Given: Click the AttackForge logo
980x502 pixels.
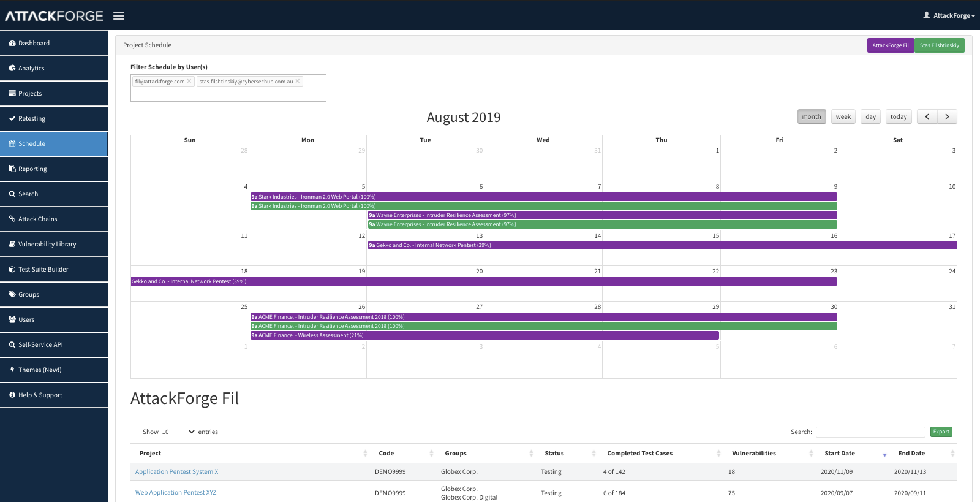Looking at the screenshot, I should click(54, 16).
